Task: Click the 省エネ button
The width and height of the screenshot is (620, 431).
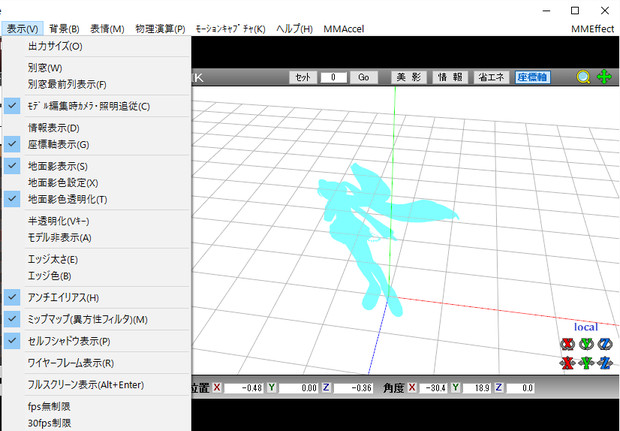Action: click(x=491, y=77)
